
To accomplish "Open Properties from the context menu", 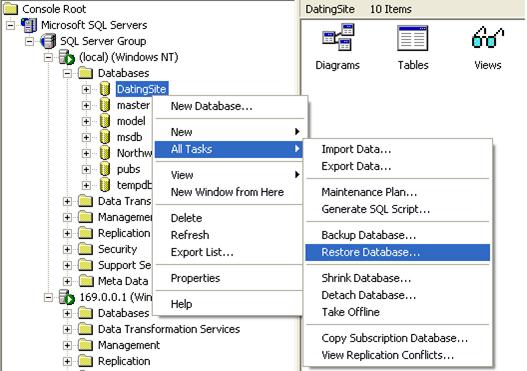I will (229, 278).
